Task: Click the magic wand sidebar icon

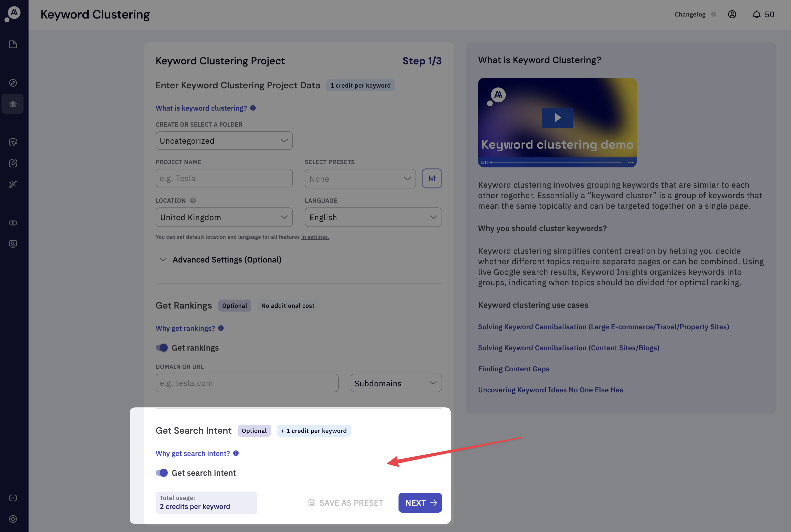Action: pos(13,184)
